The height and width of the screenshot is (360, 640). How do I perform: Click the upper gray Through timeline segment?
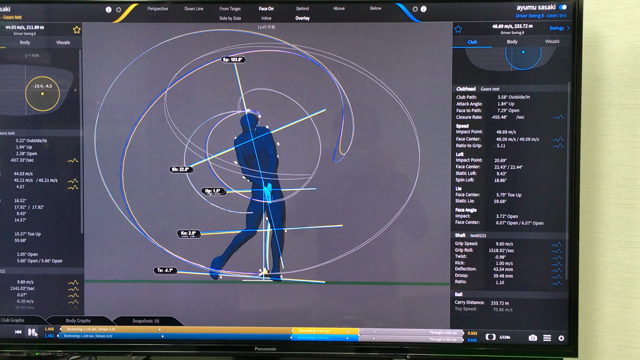[411, 332]
